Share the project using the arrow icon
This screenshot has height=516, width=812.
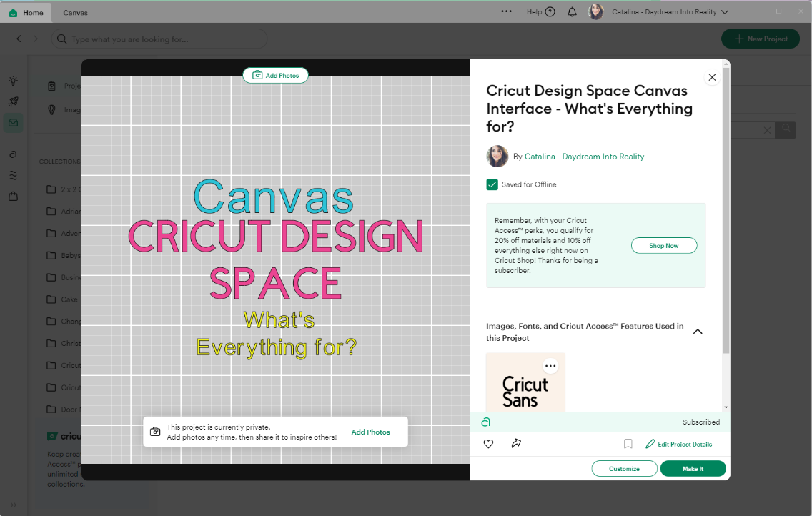pos(517,444)
